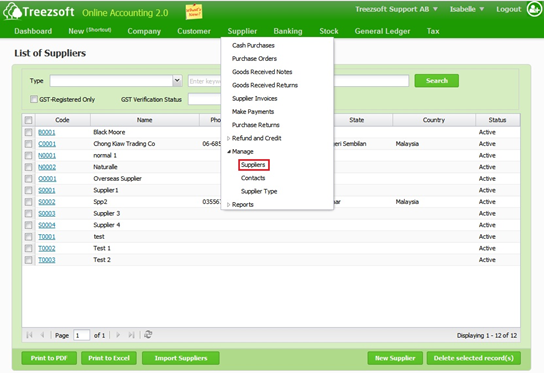This screenshot has width=544, height=373.
Task: Check the normal 1 row checkbox
Action: click(28, 155)
